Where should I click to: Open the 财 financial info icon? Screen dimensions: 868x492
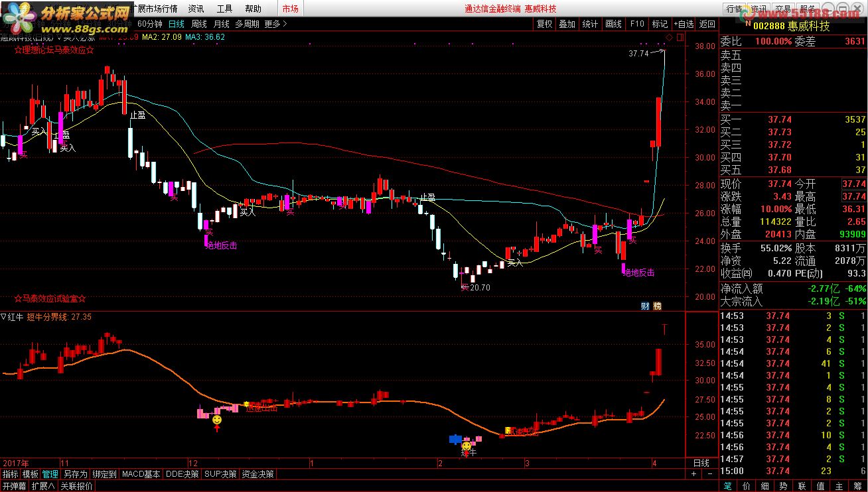[x=644, y=306]
